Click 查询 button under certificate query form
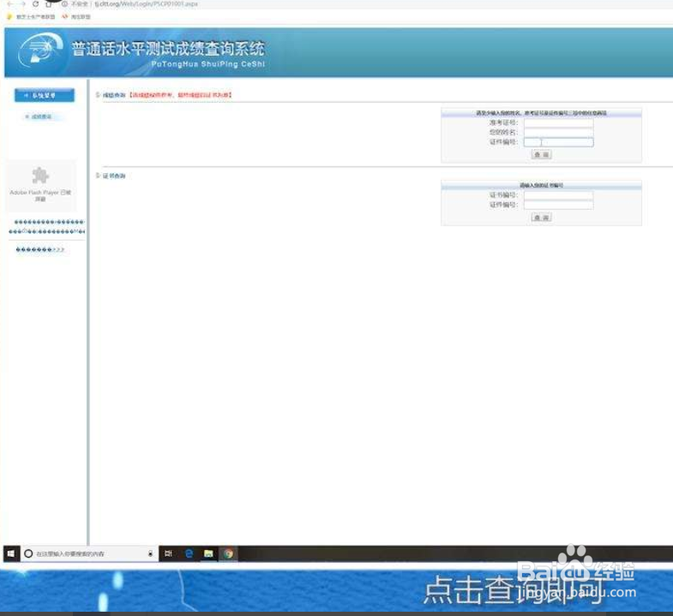Screen dimensions: 673x616 (541, 218)
